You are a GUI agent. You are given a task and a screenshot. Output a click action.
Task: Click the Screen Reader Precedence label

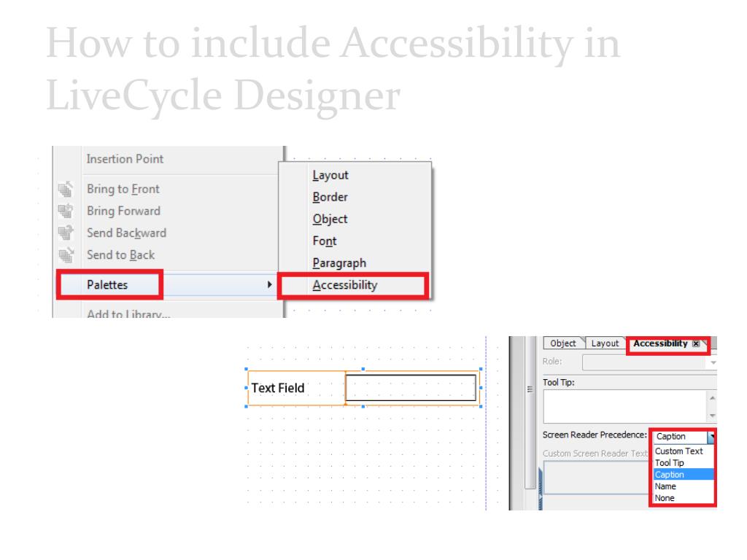(595, 435)
